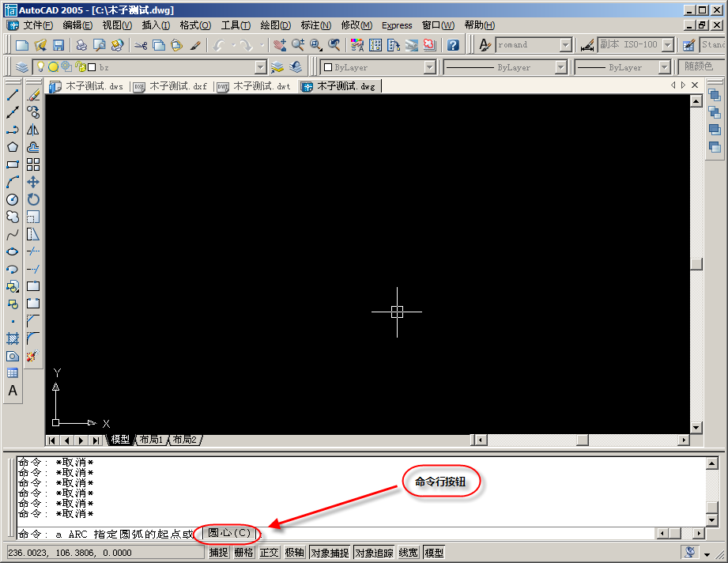728x563 pixels.
Task: Save drawing with the floppy disk icon
Action: point(58,45)
